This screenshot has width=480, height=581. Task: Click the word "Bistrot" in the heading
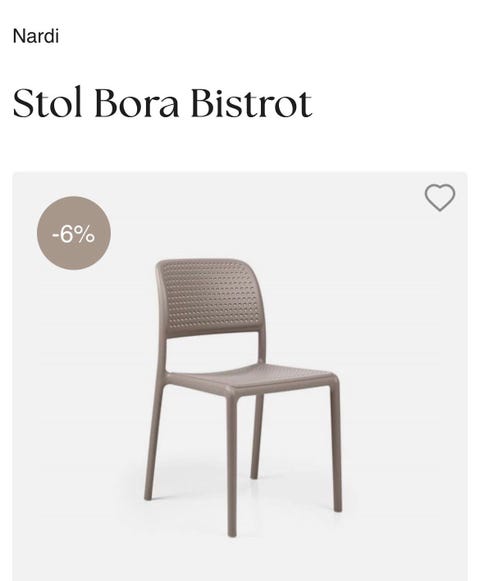pos(252,103)
